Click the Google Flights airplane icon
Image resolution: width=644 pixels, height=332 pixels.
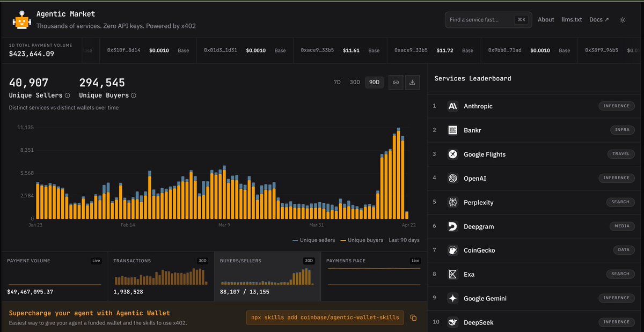pyautogui.click(x=452, y=154)
